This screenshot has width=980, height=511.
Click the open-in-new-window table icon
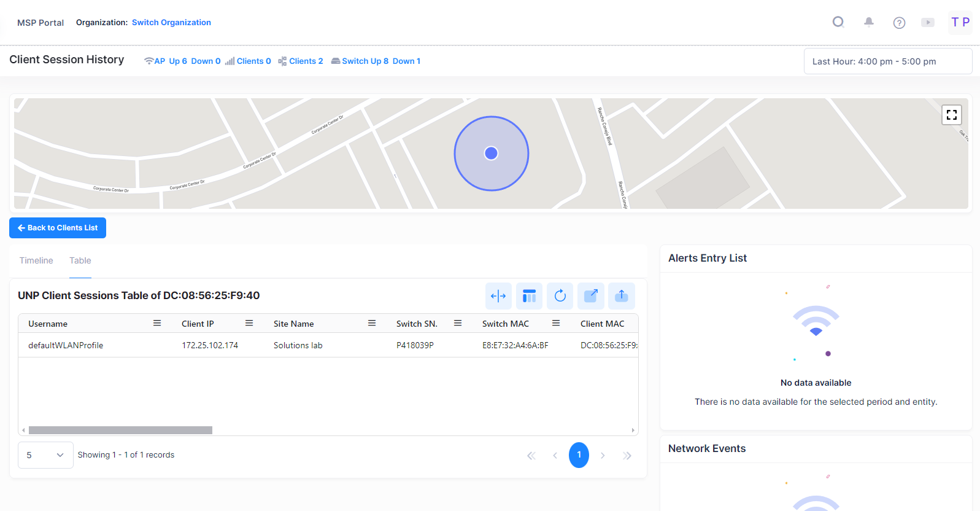point(590,296)
